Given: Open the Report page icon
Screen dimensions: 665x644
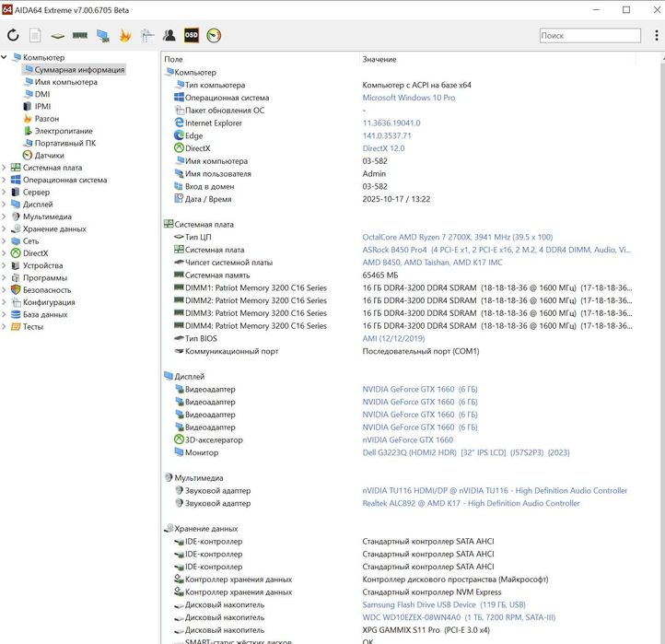Looking at the screenshot, I should [35, 35].
